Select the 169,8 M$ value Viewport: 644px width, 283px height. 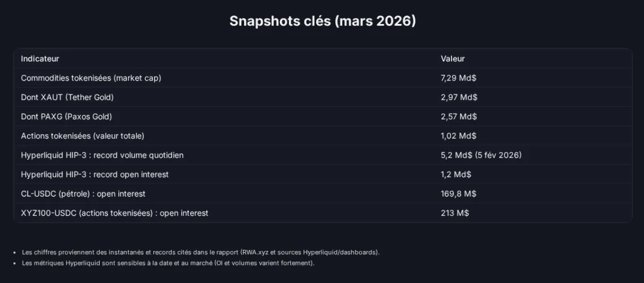458,193
